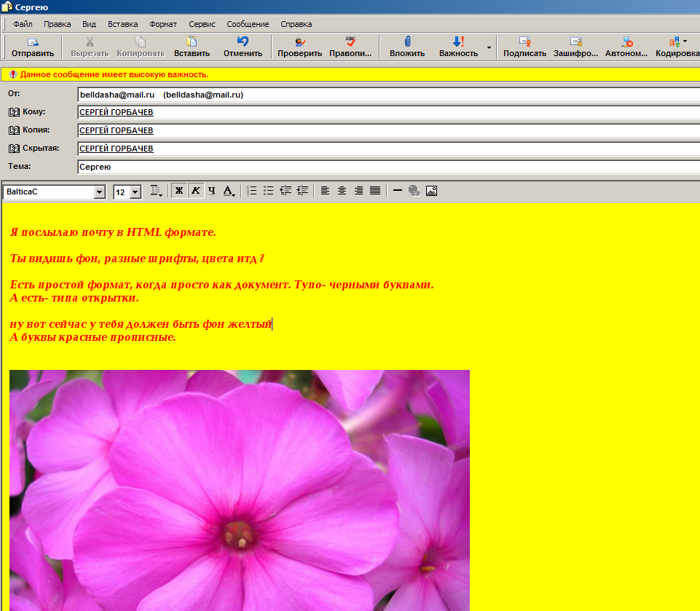Decrease the paragraph indent
Image resolution: width=700 pixels, height=611 pixels.
[x=286, y=191]
